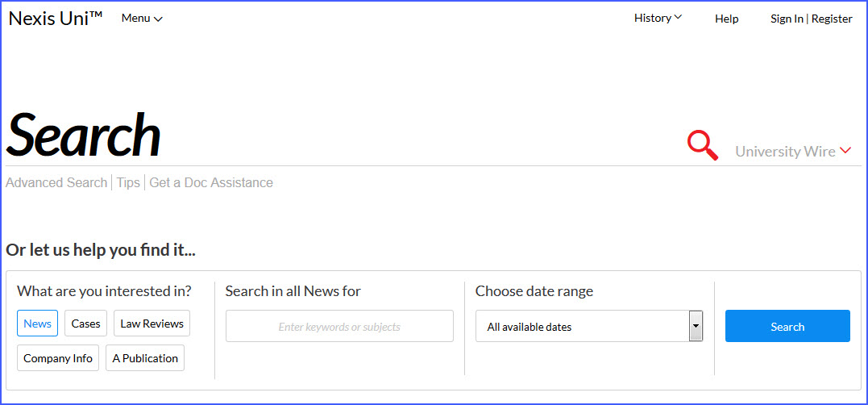
Task: Click the red magnifying glass search icon
Action: point(703,146)
